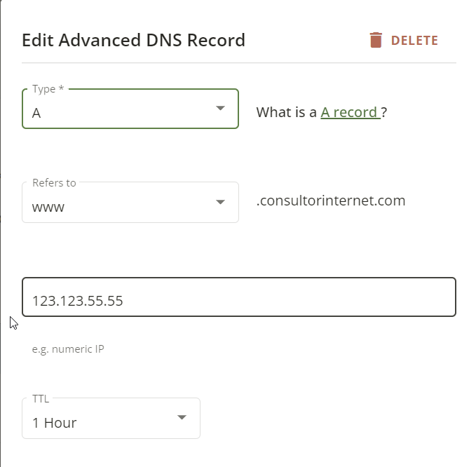Select the '1 Hour' value text
The height and width of the screenshot is (467, 476).
pyautogui.click(x=55, y=423)
